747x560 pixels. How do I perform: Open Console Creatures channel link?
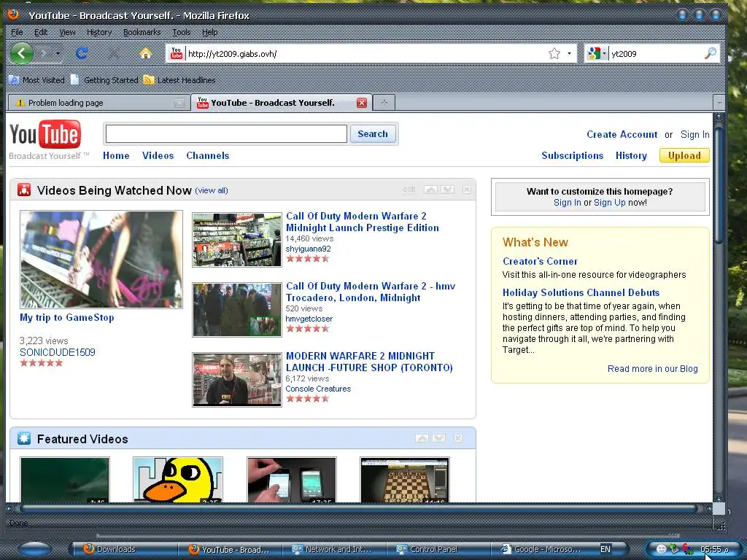tap(318, 389)
